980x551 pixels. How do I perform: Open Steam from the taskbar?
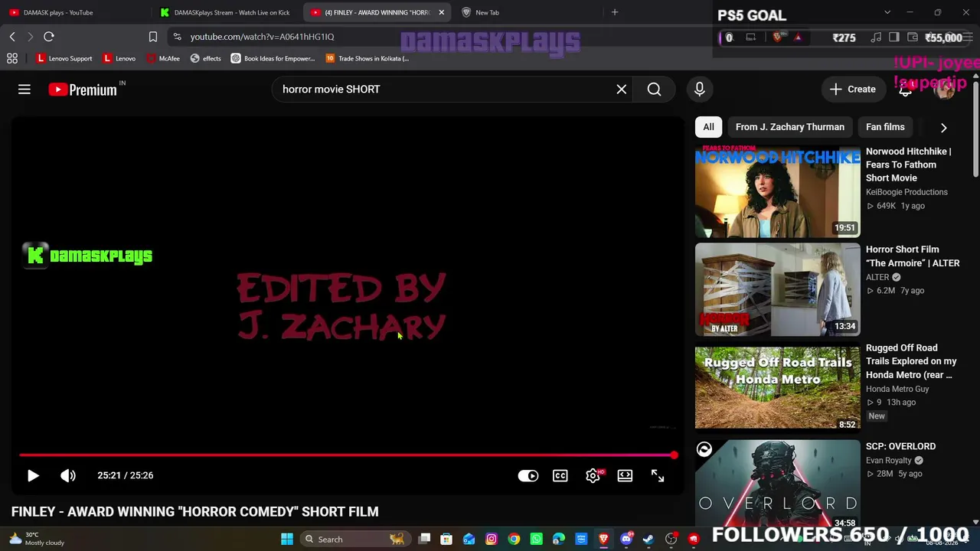point(648,540)
